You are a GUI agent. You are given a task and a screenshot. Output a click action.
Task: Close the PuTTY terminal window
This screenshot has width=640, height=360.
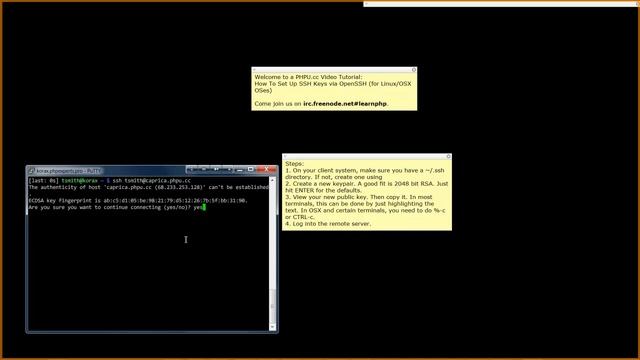(267, 169)
